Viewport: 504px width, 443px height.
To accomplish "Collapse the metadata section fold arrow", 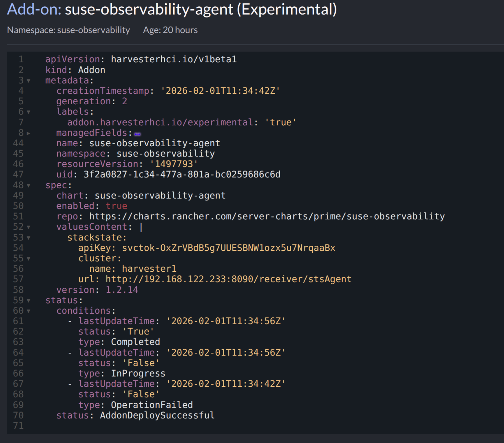I will [29, 81].
